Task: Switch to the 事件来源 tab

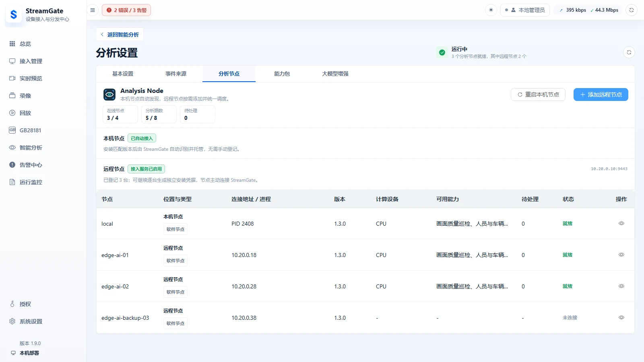Action: pos(176,74)
